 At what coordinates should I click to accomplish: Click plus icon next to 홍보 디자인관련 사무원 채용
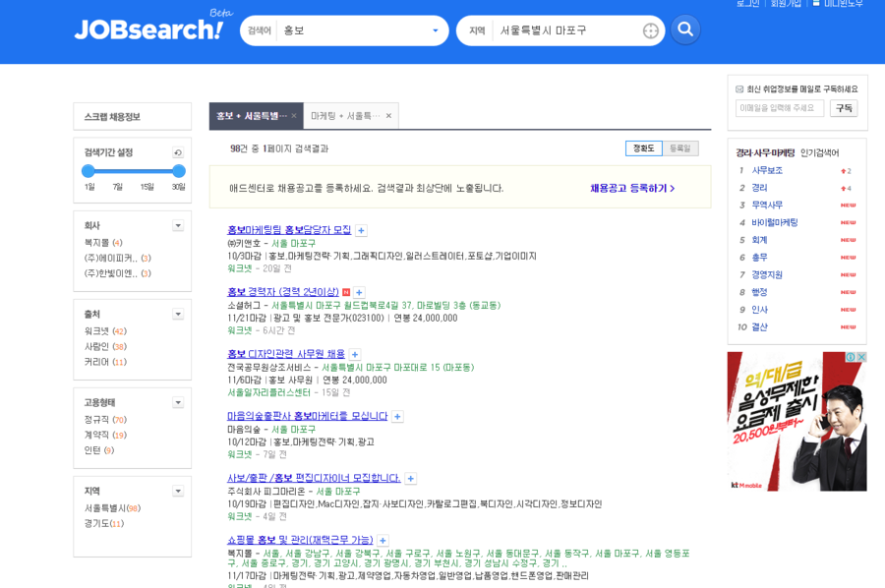click(x=354, y=354)
